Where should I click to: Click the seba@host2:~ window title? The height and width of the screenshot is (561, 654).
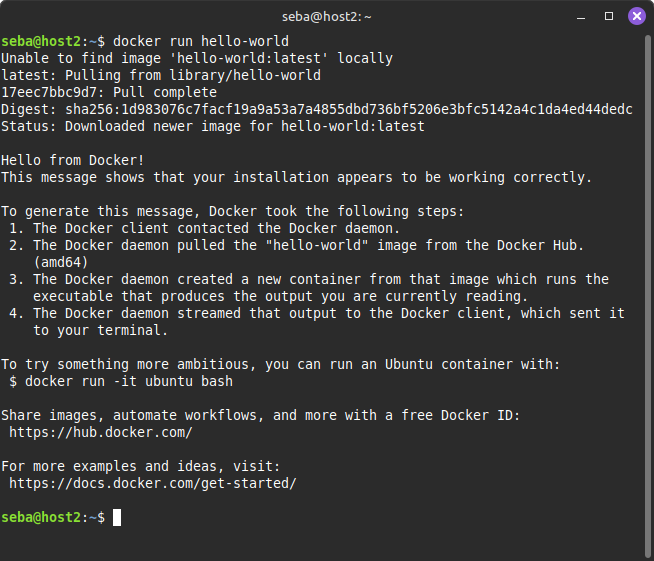point(327,17)
